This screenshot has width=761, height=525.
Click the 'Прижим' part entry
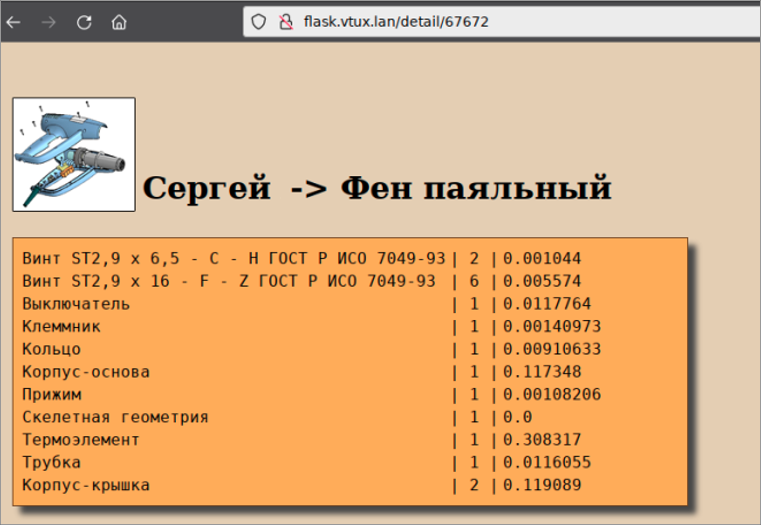51,394
